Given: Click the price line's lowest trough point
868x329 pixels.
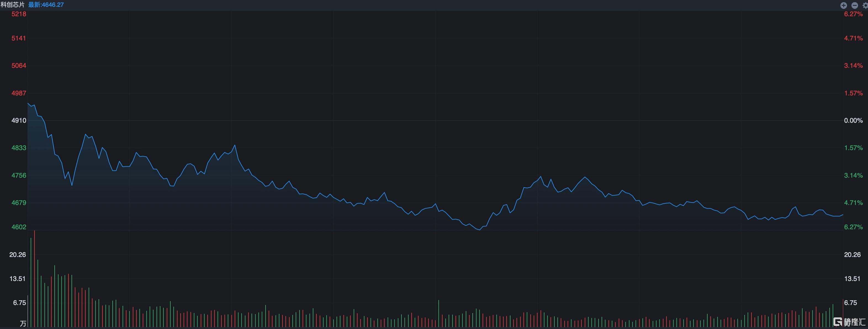Looking at the screenshot, I should click(x=480, y=230).
